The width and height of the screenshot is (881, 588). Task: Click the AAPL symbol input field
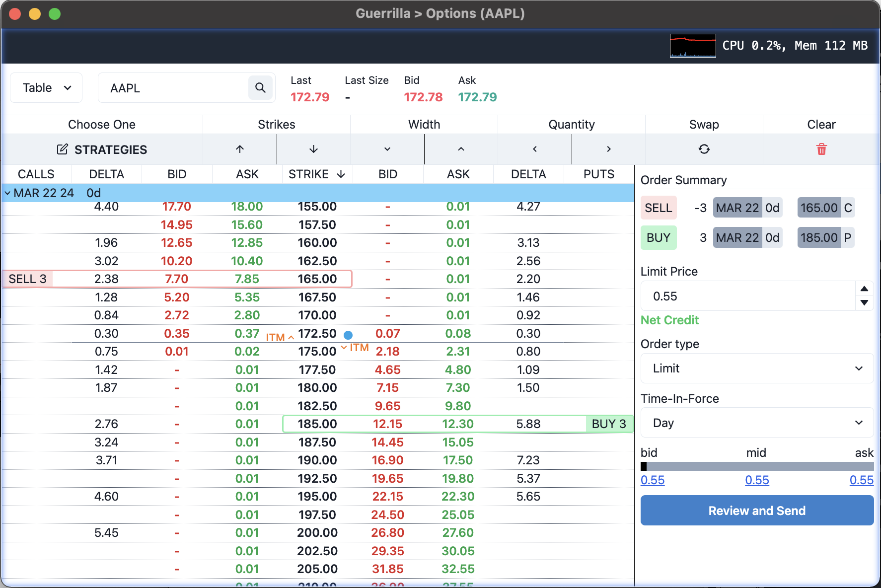pyautogui.click(x=174, y=88)
